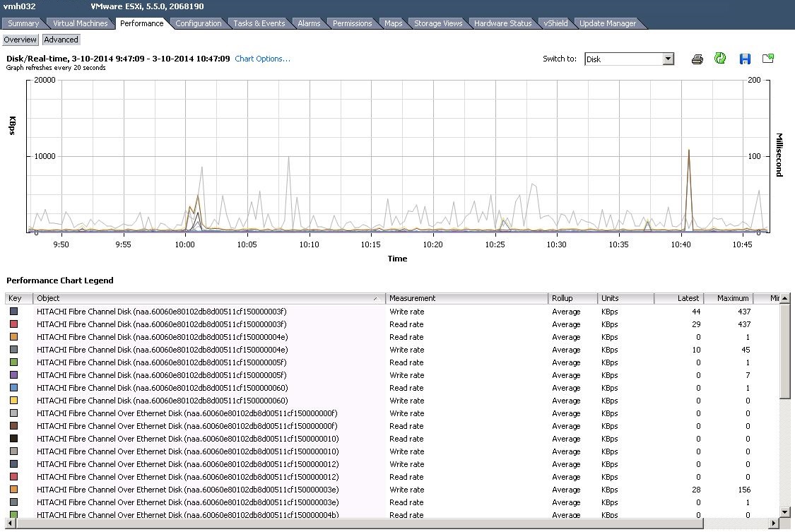View the Permissions tab
Image resolution: width=795 pixels, height=532 pixels.
pos(353,23)
